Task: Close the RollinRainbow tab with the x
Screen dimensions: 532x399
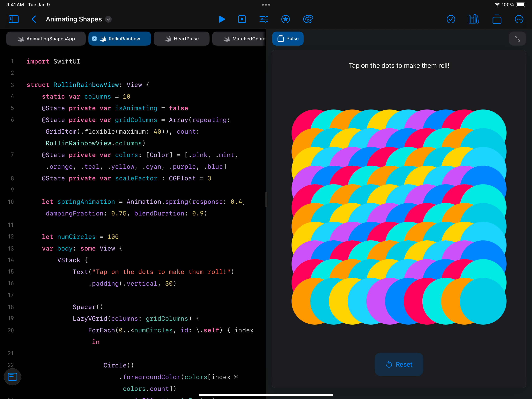Action: [x=94, y=39]
